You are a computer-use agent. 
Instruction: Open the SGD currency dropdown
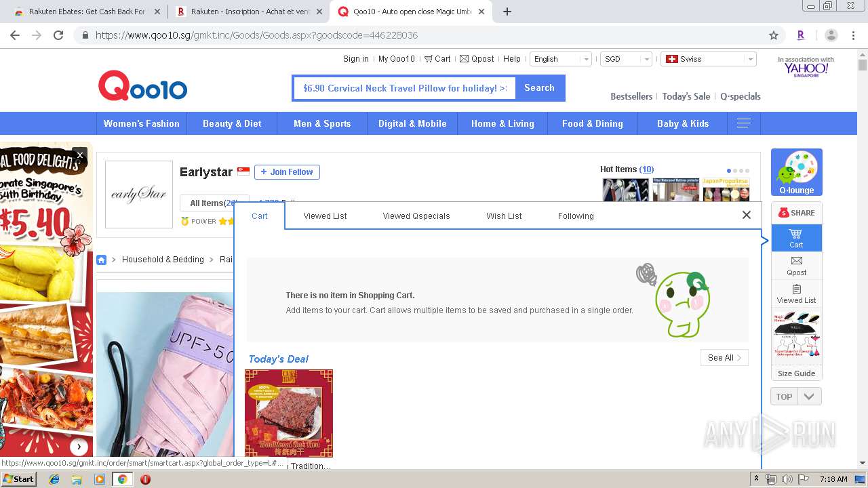[626, 59]
